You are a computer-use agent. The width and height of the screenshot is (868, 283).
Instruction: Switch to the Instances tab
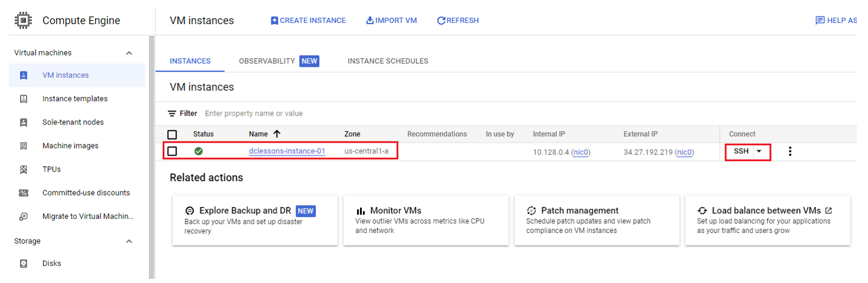(x=190, y=61)
